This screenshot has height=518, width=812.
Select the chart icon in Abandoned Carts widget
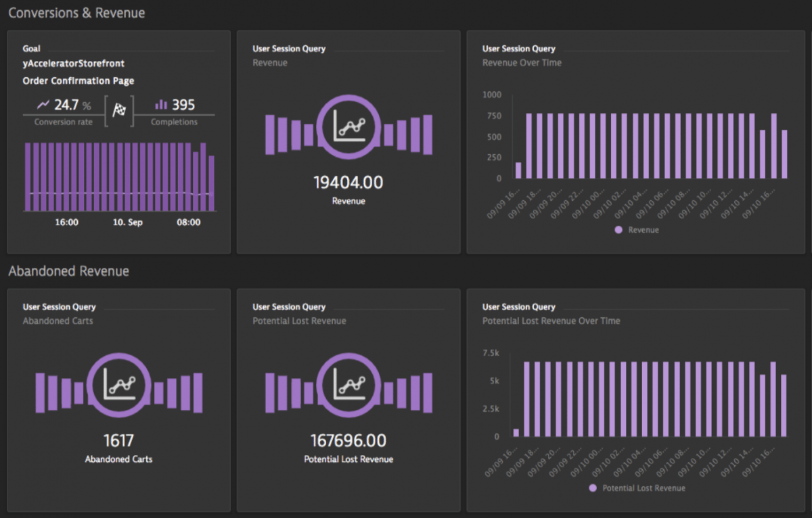(118, 387)
